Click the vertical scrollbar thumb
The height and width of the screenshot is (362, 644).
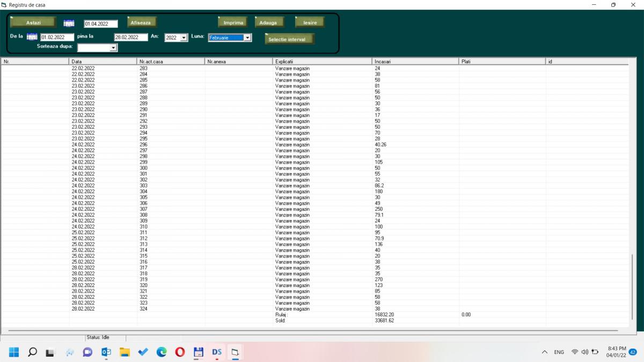631,290
